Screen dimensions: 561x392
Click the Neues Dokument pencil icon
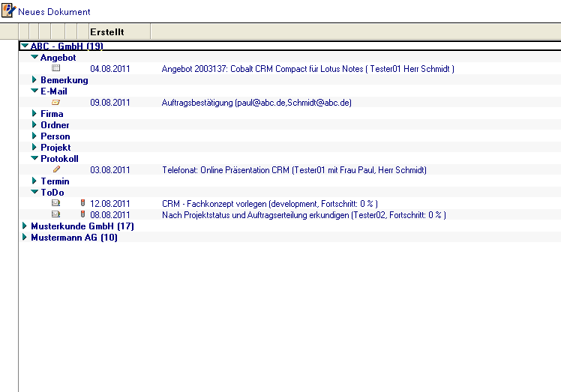click(x=8, y=11)
